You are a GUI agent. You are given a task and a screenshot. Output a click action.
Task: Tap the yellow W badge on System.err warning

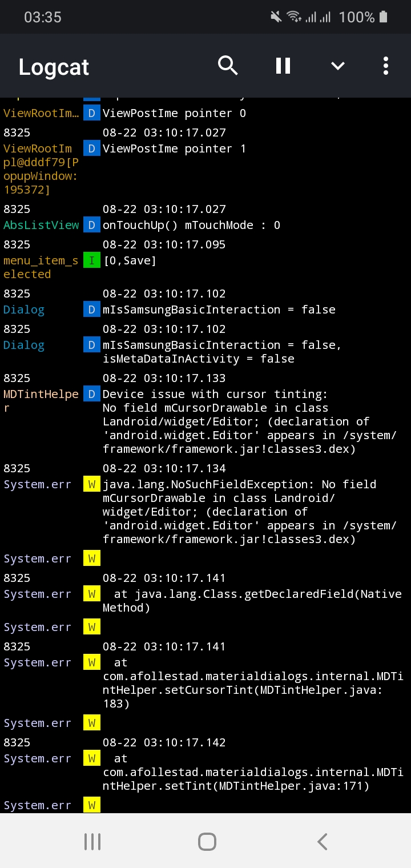pyautogui.click(x=92, y=484)
